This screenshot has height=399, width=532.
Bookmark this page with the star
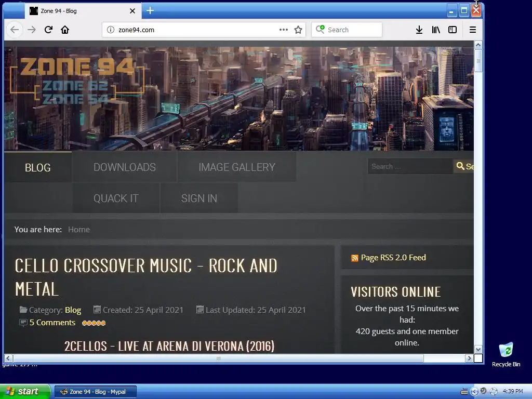pos(298,30)
